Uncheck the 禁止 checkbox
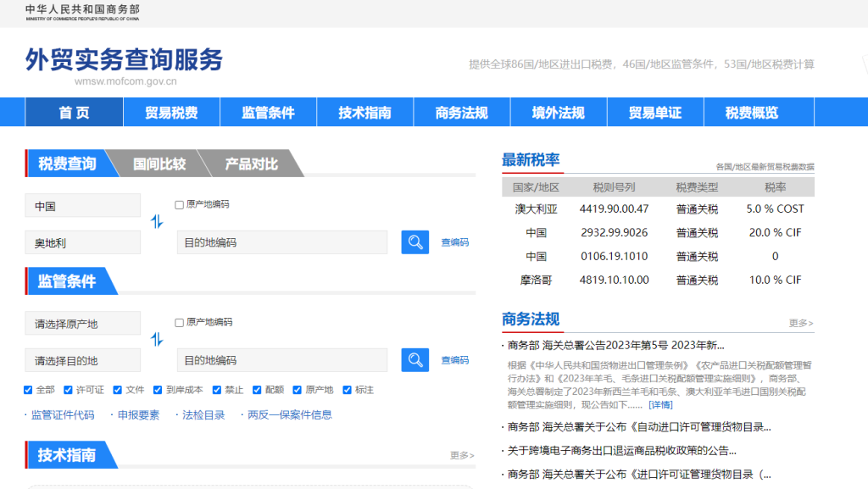The height and width of the screenshot is (489, 868). (x=217, y=390)
